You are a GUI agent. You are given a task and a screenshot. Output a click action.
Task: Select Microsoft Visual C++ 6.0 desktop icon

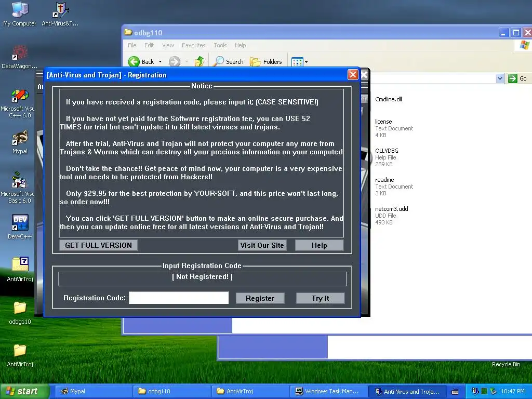click(19, 103)
